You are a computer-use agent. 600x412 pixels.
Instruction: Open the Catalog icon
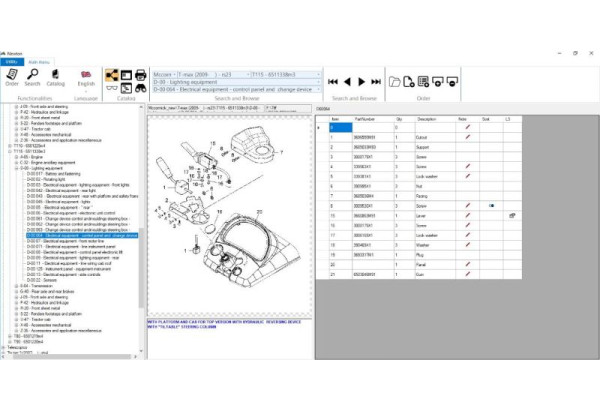tap(56, 77)
